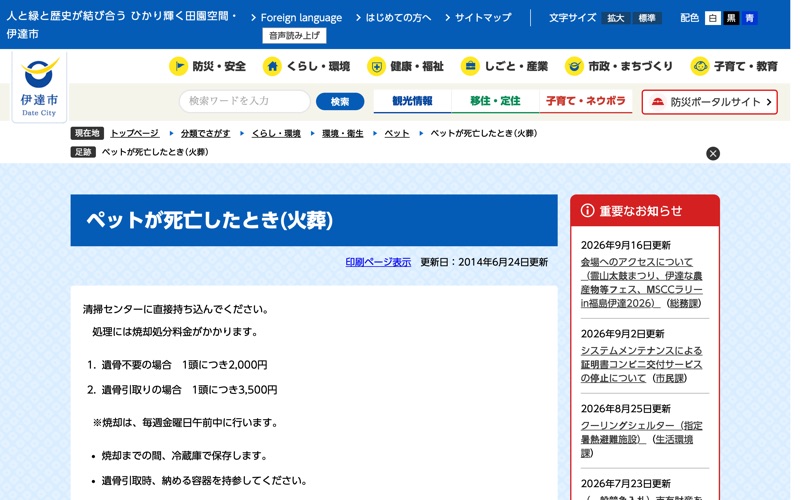Click the info icon beside 重要なお知らせ
This screenshot has height=500, width=800.
pyautogui.click(x=587, y=210)
